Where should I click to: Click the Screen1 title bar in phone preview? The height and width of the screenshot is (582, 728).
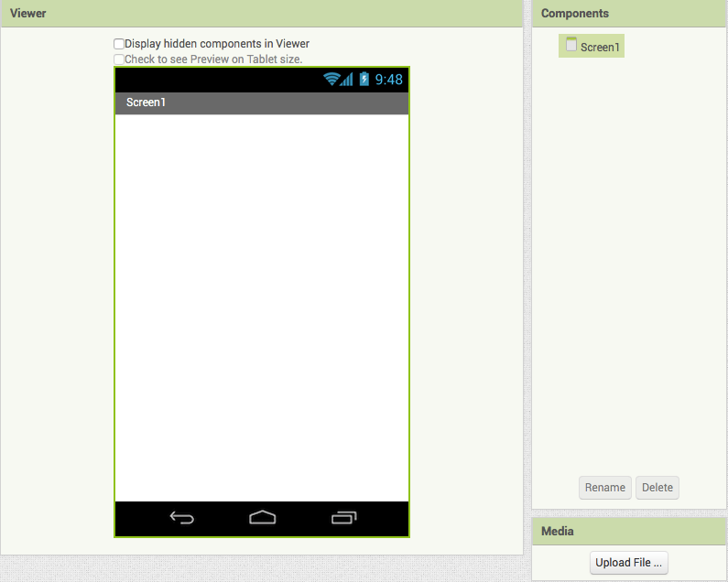(x=262, y=103)
